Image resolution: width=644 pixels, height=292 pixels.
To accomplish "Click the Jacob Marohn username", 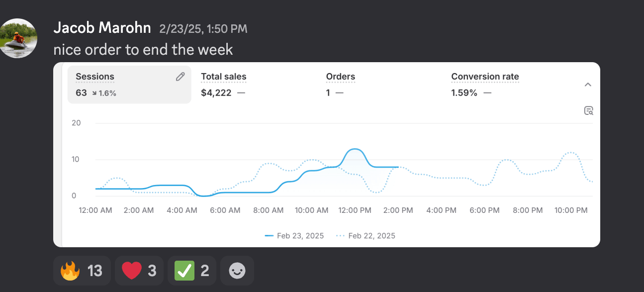I will 102,28.
